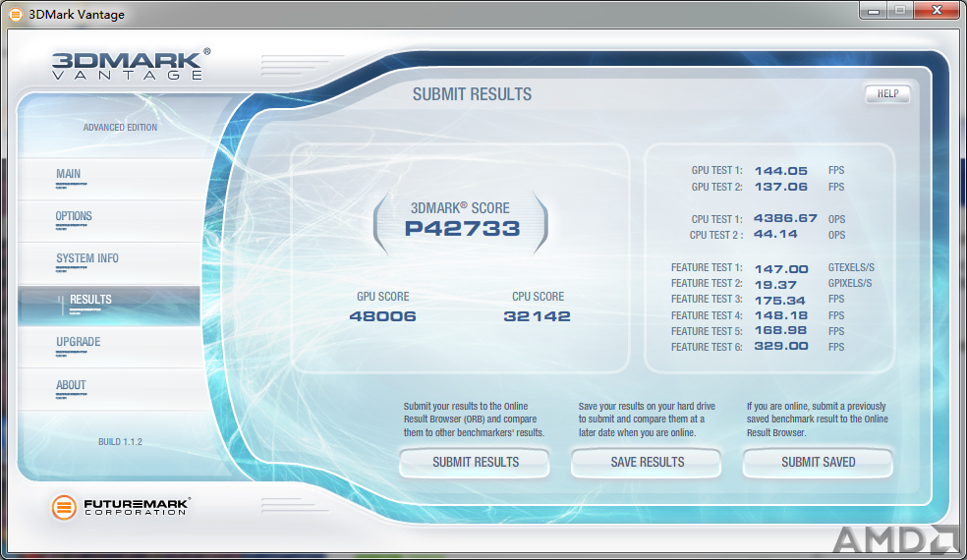
Task: Click the Futuremark Corporation orange logo icon
Action: pos(64,507)
